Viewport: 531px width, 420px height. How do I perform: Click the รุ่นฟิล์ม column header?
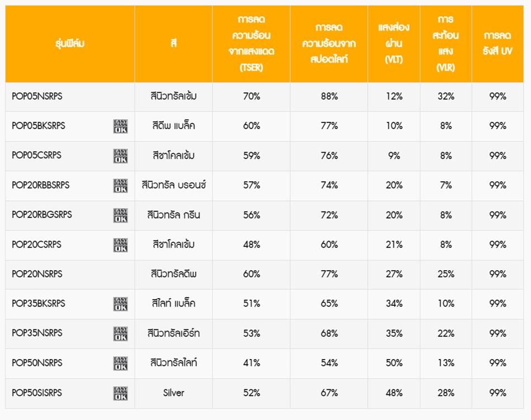70,44
